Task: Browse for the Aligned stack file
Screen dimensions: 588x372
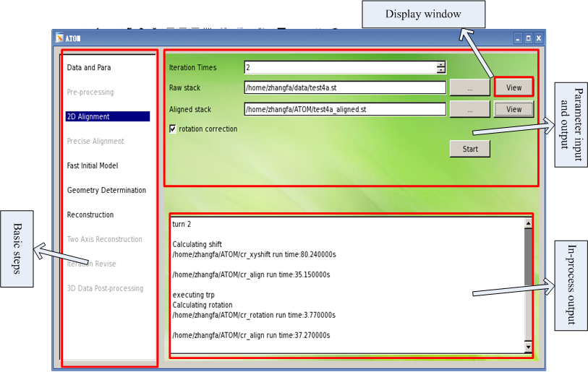Action: [469, 110]
